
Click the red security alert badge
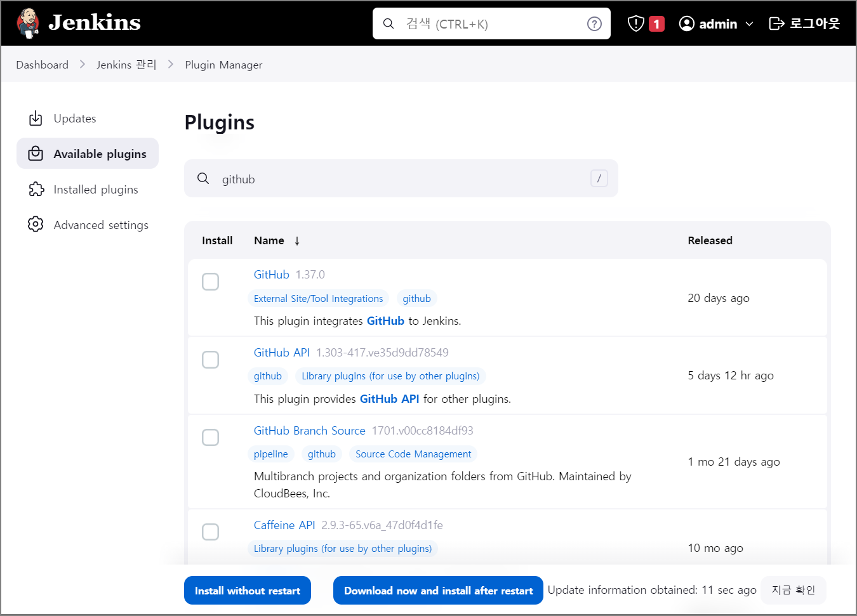pyautogui.click(x=656, y=24)
